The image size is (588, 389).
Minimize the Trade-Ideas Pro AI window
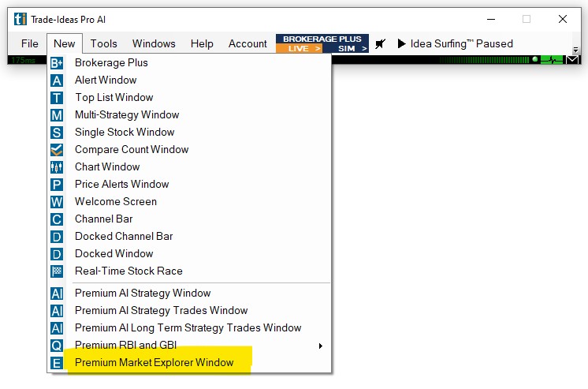(x=491, y=19)
